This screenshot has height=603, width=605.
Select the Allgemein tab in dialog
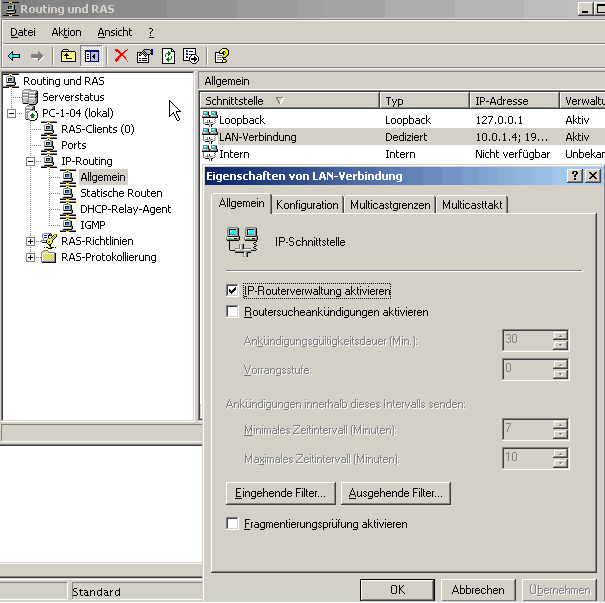[242, 203]
